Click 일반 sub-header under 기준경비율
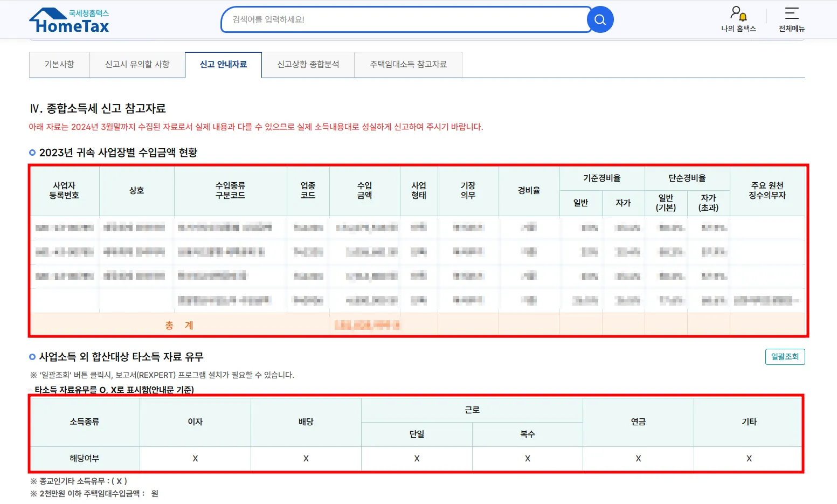Viewport: 837px width, 504px height. (581, 203)
